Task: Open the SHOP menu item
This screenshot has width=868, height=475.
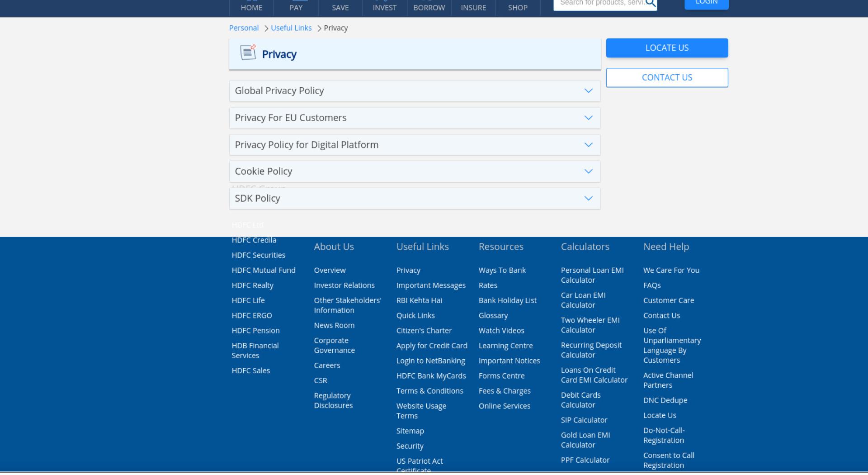Action: tap(518, 8)
